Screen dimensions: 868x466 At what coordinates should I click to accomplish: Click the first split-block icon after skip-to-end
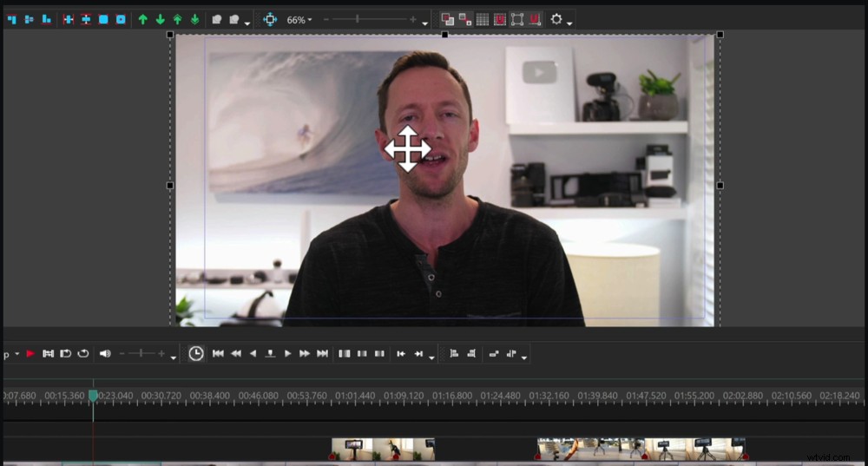click(345, 354)
